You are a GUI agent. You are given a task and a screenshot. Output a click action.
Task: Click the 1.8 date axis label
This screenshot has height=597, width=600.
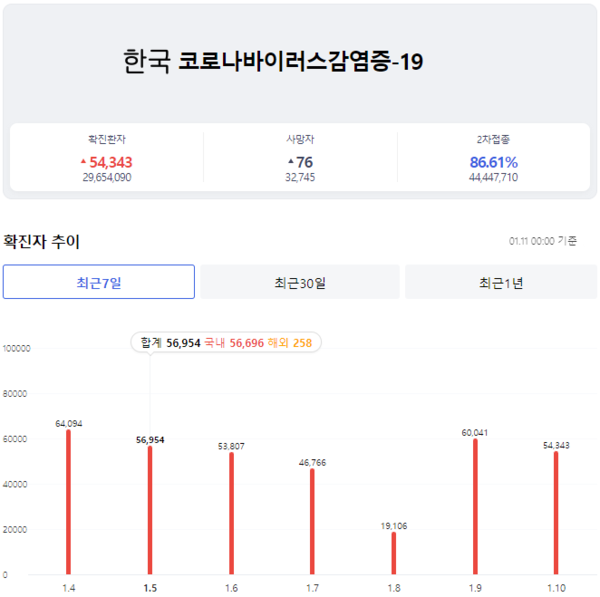(x=394, y=588)
